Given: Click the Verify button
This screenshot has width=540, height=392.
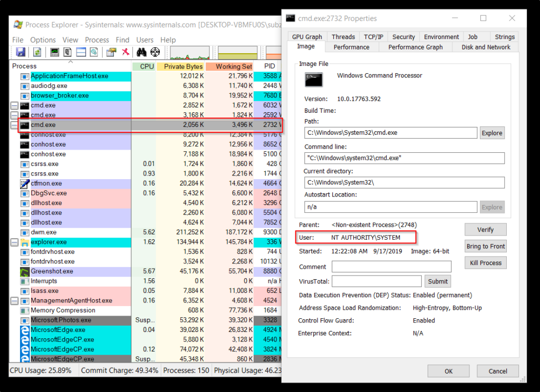Looking at the screenshot, I should [485, 230].
